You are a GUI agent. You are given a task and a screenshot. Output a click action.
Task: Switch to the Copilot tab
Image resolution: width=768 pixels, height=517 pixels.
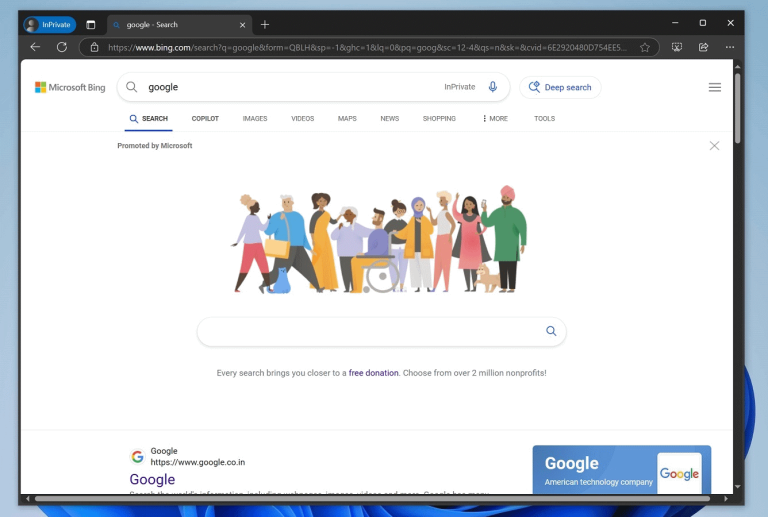tap(205, 118)
